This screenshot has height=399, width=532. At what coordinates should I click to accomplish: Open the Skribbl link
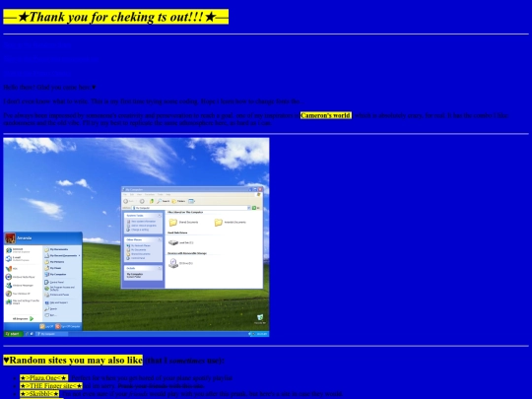(x=39, y=394)
